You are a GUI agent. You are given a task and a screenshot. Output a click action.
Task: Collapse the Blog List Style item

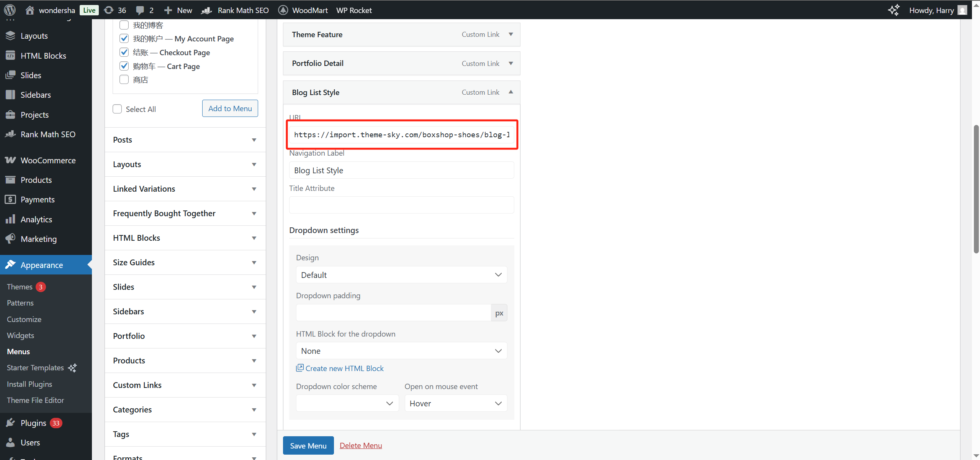point(510,92)
